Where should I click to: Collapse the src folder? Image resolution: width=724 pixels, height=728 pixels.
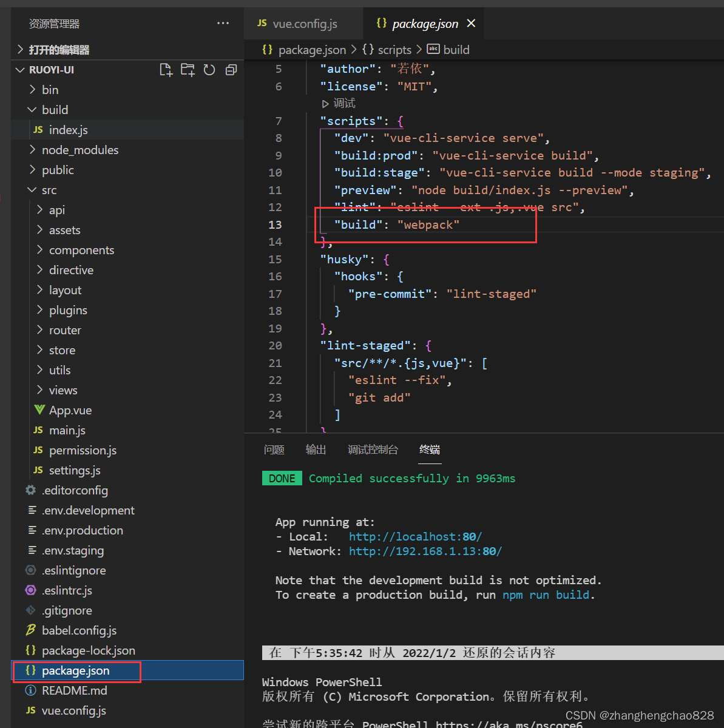point(127,190)
